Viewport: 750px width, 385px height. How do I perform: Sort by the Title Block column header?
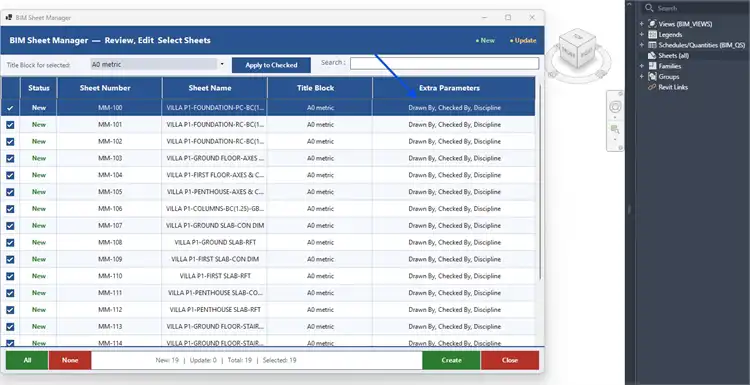click(x=320, y=88)
